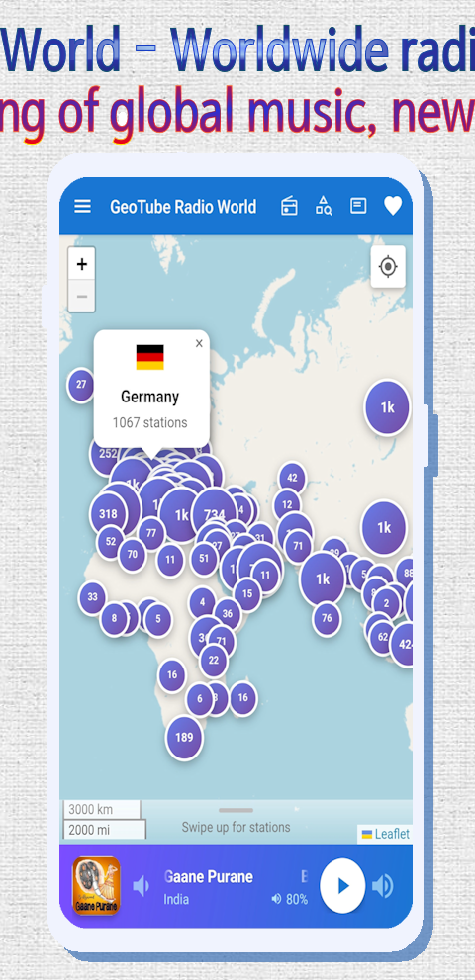Select the map cluster labeled 22
475x980 pixels.
pyautogui.click(x=214, y=660)
